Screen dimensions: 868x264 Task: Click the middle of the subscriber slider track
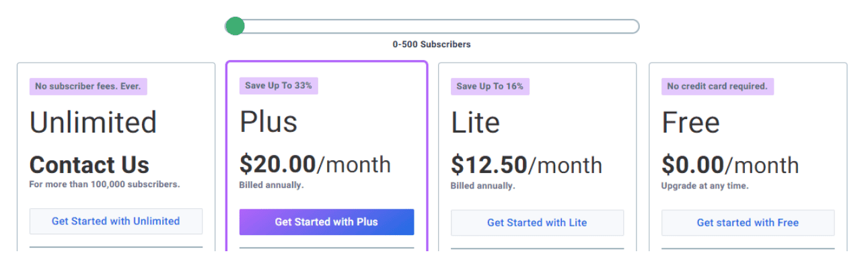tap(432, 26)
